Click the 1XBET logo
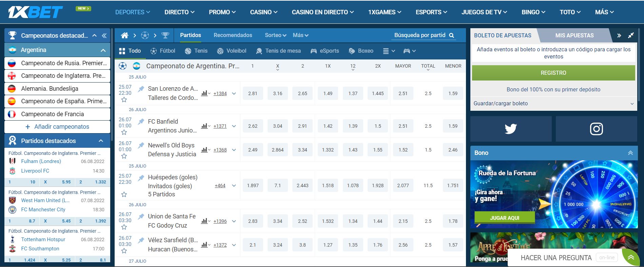The height and width of the screenshot is (267, 644). [x=35, y=12]
